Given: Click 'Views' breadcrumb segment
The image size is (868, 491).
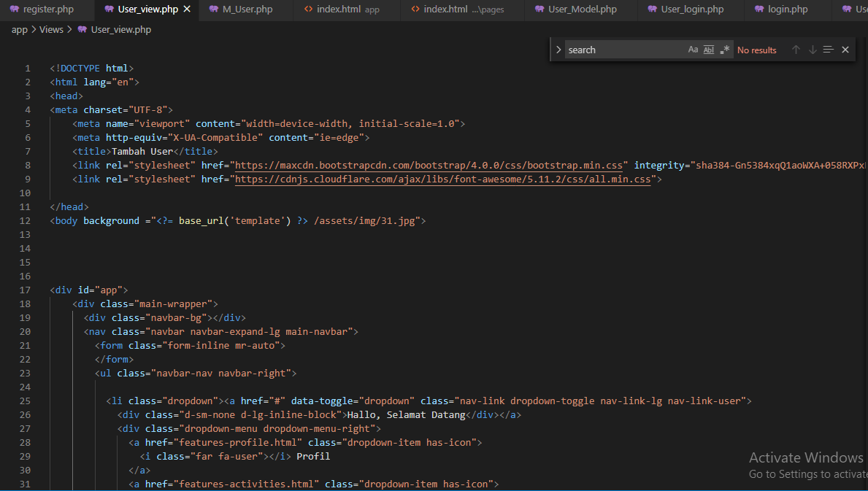Looking at the screenshot, I should 52,30.
